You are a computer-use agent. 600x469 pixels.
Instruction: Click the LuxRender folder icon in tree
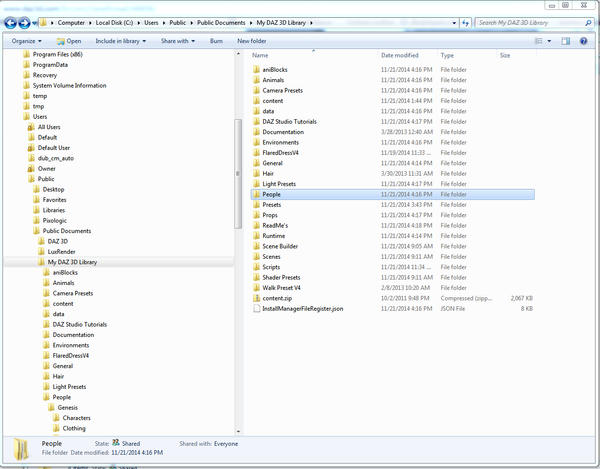click(x=41, y=251)
